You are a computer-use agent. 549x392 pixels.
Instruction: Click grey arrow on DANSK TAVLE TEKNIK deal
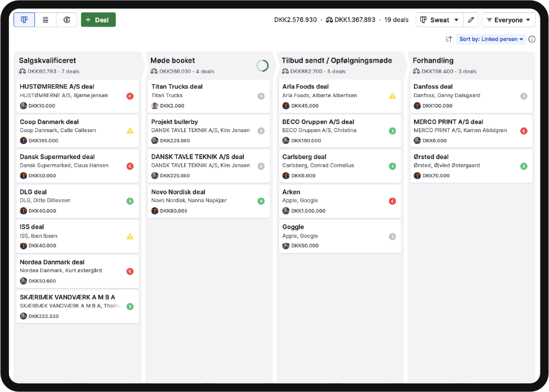(261, 166)
